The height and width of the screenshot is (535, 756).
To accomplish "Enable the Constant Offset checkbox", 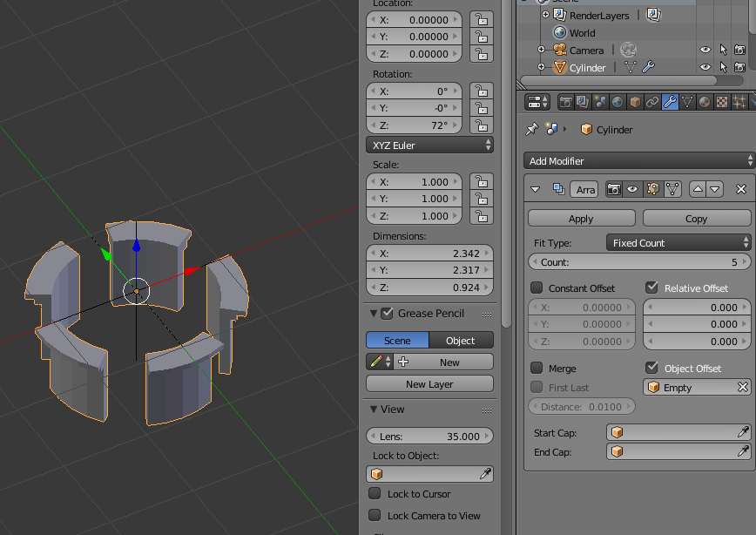I will tap(537, 288).
